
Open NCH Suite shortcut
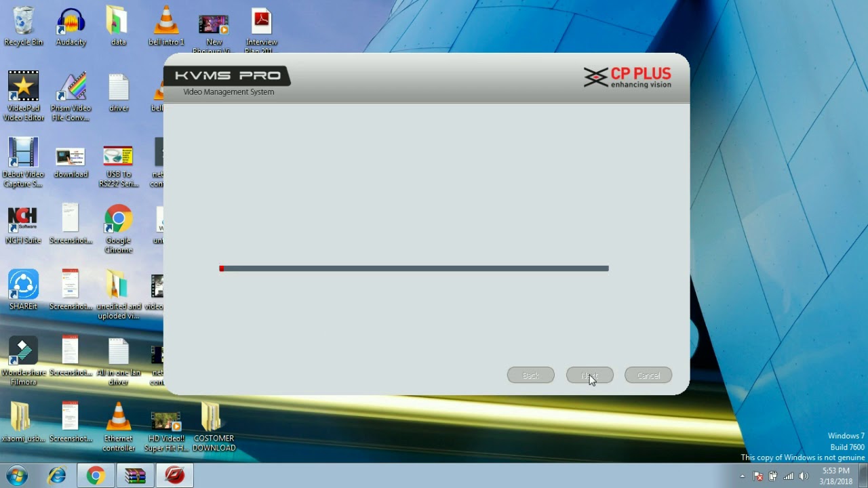click(x=24, y=225)
